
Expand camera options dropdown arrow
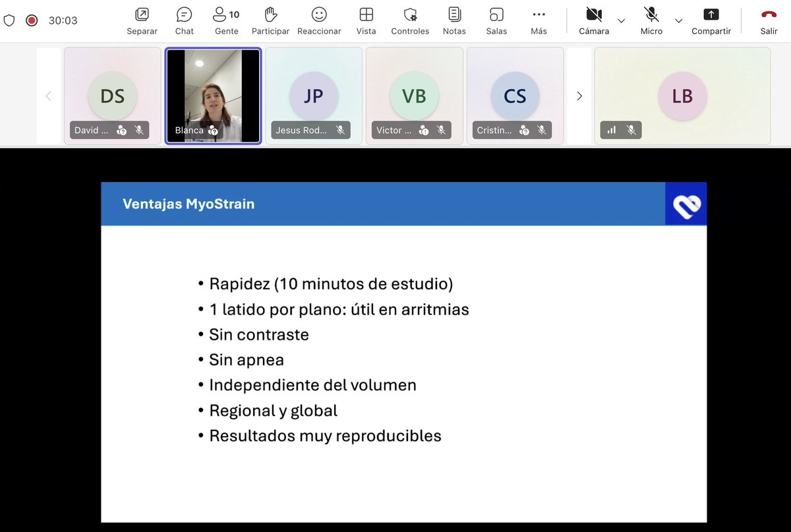pyautogui.click(x=621, y=21)
